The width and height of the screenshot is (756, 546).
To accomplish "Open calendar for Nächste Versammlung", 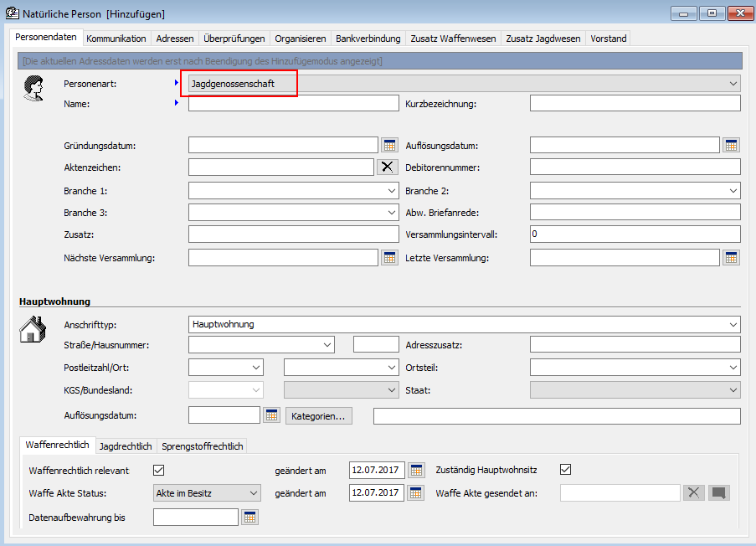I will click(x=389, y=257).
